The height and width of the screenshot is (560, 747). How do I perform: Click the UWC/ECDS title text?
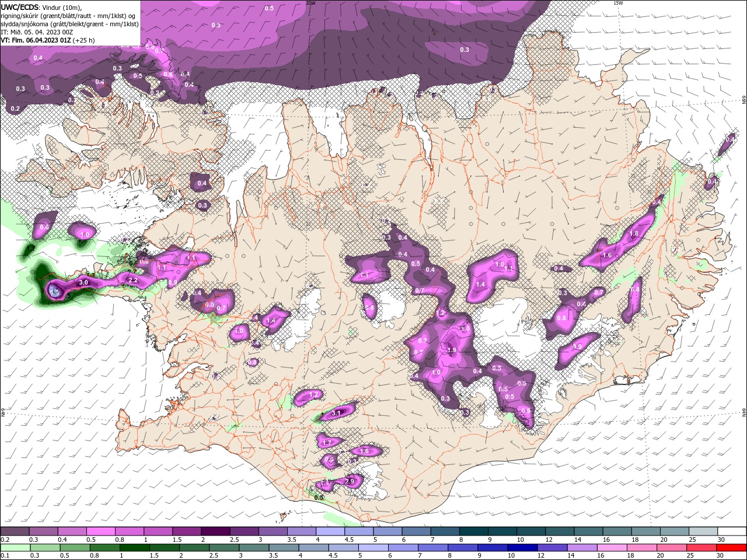pyautogui.click(x=20, y=7)
